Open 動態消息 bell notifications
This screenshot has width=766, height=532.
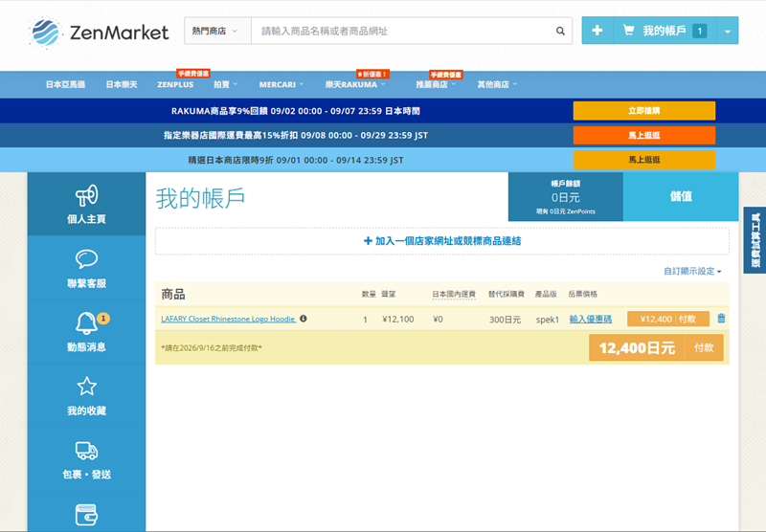click(86, 331)
